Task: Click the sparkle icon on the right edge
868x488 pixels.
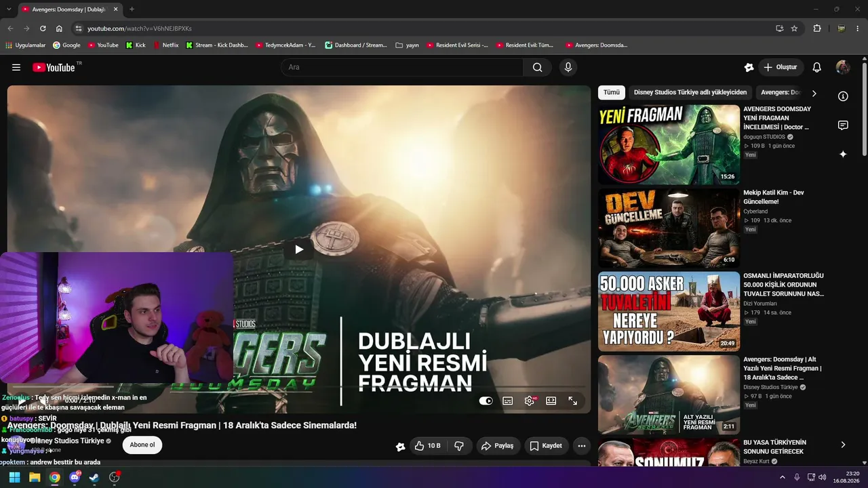Action: click(x=843, y=154)
